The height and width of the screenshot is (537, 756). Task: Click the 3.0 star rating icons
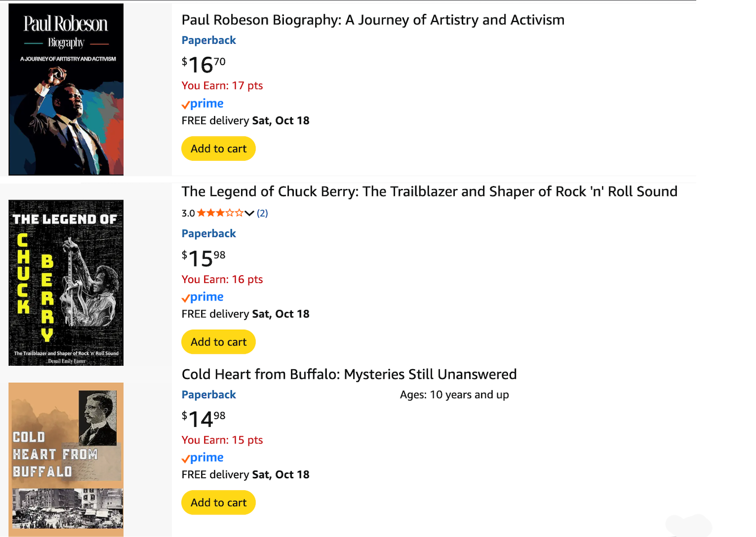[220, 213]
